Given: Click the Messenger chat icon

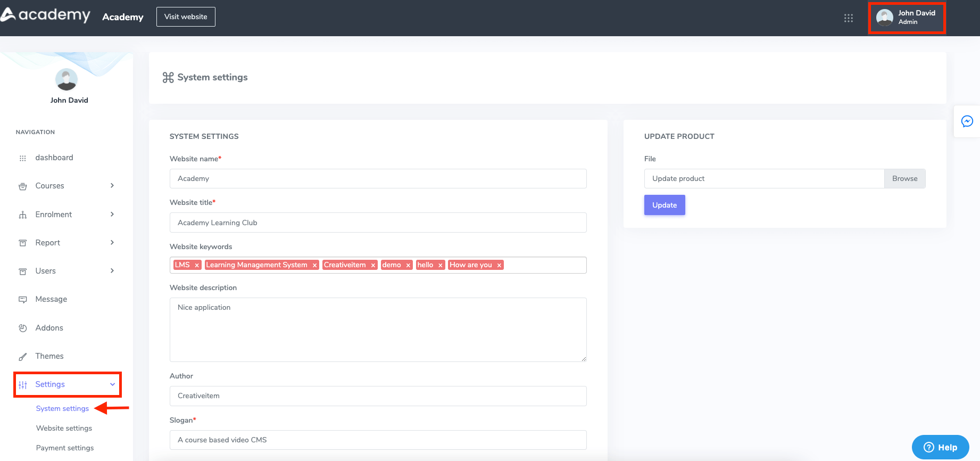Looking at the screenshot, I should 967,121.
